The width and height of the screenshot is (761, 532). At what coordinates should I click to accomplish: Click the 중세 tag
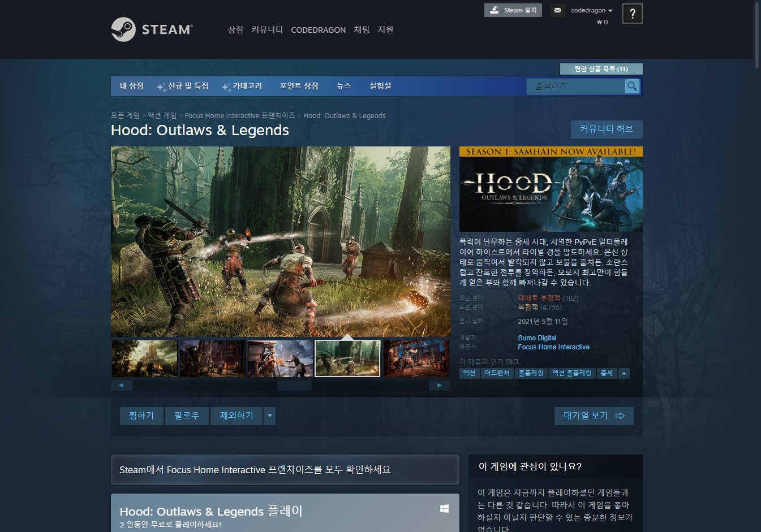tap(607, 373)
